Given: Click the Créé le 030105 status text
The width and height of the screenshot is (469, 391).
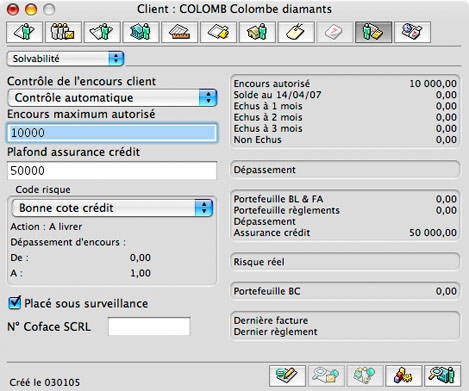Looking at the screenshot, I should click(x=45, y=382).
